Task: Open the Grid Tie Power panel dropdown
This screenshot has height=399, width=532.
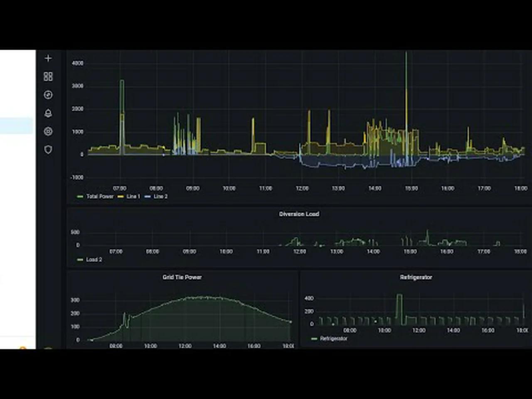Action: pos(182,277)
